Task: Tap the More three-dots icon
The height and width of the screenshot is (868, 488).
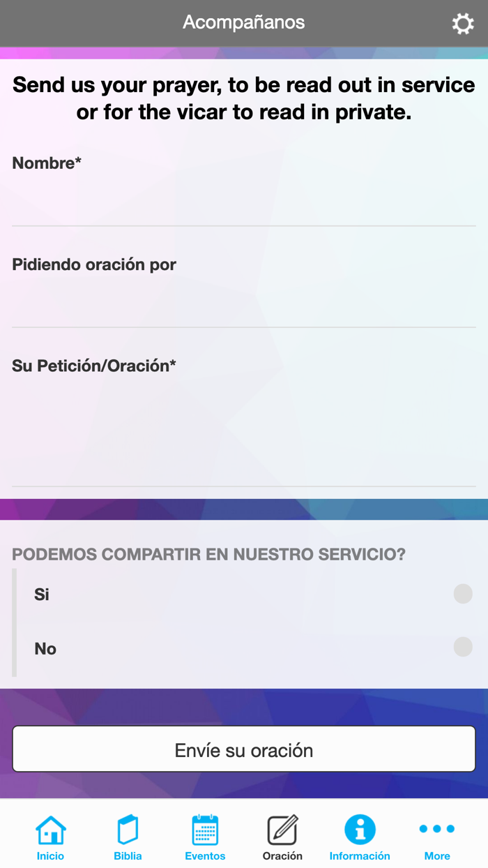Action: 437,829
